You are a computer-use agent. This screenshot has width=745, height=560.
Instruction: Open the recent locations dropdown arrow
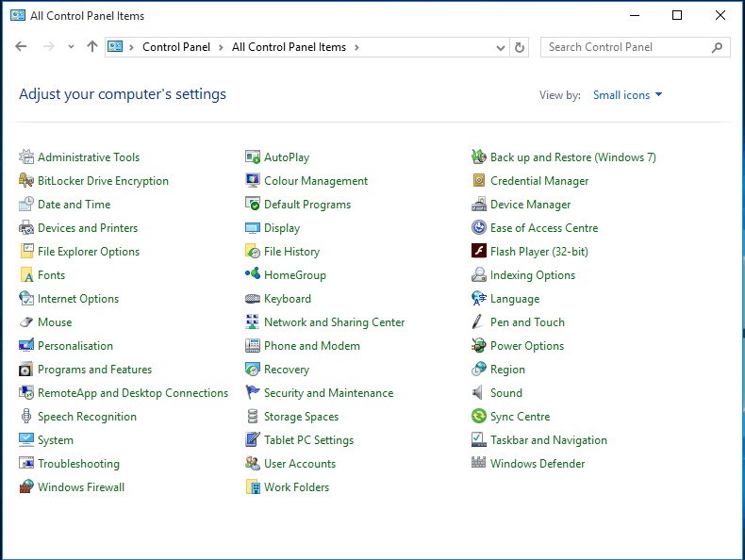[71, 46]
